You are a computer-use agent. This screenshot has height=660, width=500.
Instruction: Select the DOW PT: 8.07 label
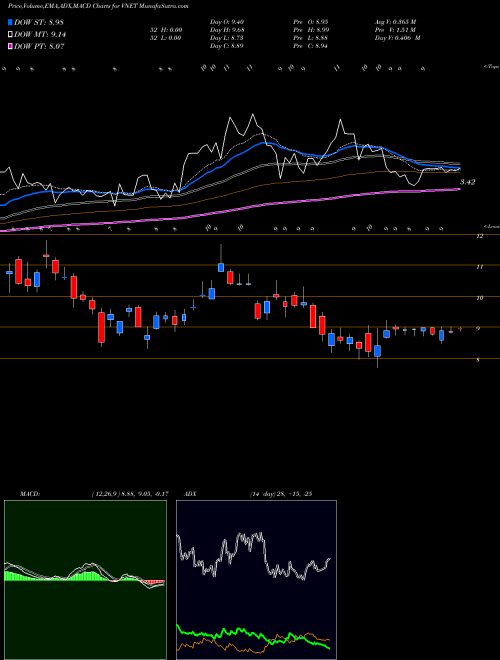pyautogui.click(x=39, y=46)
